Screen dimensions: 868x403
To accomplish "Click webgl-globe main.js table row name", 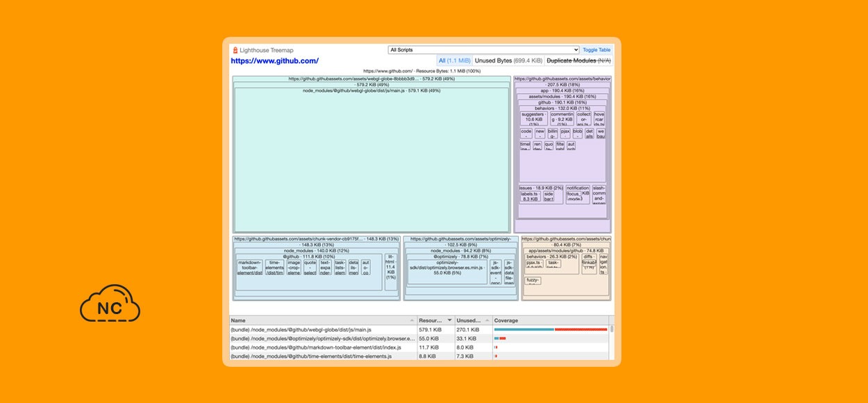I will click(301, 329).
